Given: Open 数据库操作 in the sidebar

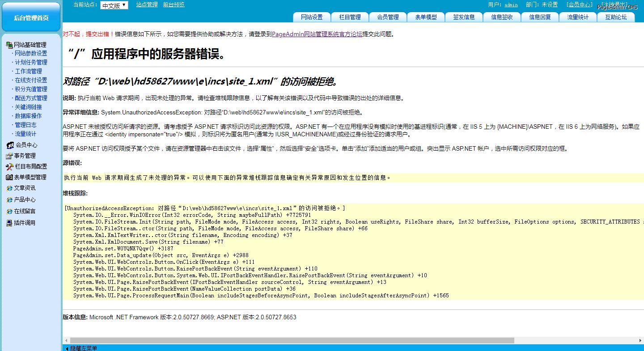Looking at the screenshot, I should pos(28,116).
